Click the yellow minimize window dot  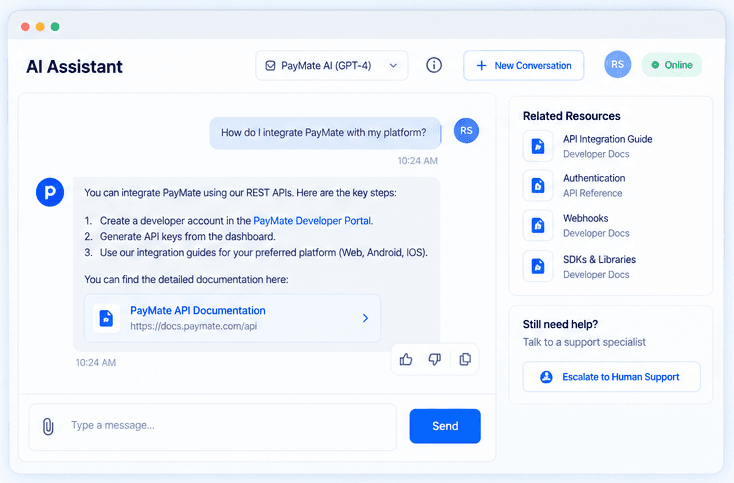pos(40,27)
